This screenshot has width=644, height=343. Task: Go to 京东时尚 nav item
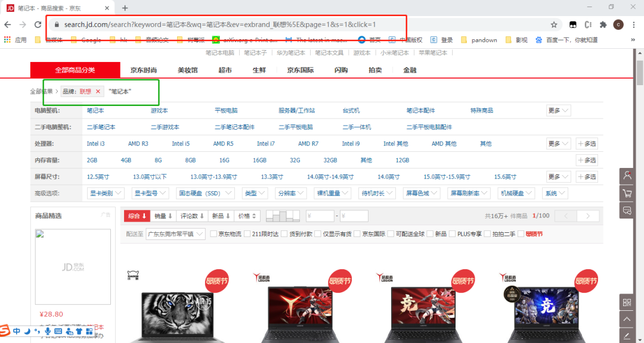pos(144,70)
